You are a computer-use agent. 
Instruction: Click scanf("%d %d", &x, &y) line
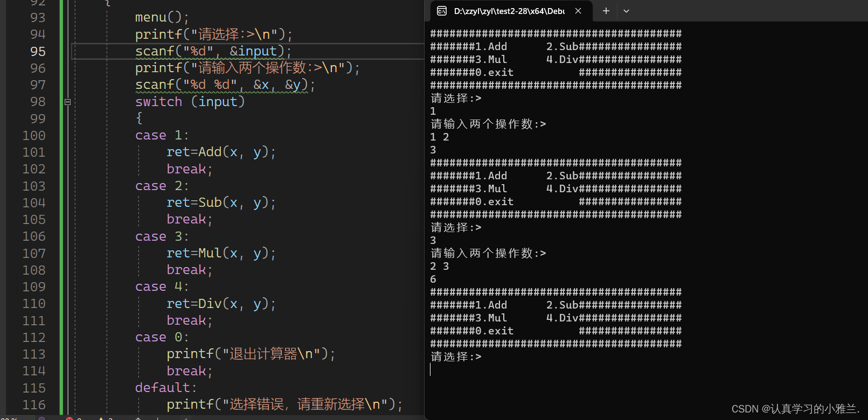click(225, 85)
